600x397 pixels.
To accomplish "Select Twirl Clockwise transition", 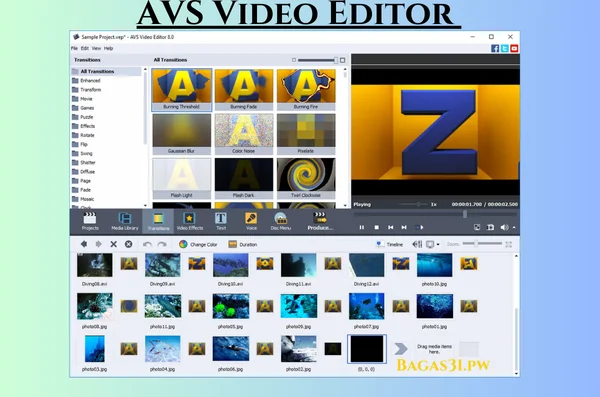I will (x=306, y=178).
